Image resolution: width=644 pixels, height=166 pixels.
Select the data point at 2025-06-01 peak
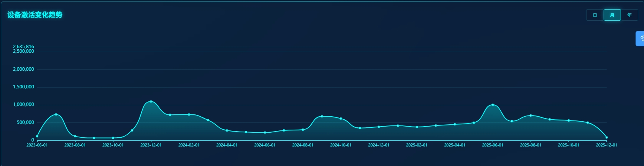click(x=493, y=105)
